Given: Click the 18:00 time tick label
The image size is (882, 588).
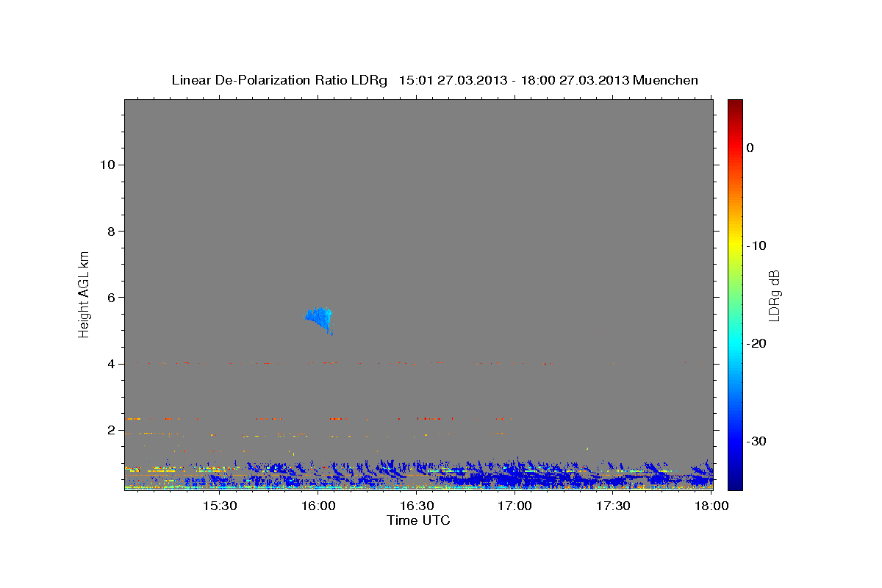Looking at the screenshot, I should 711,506.
